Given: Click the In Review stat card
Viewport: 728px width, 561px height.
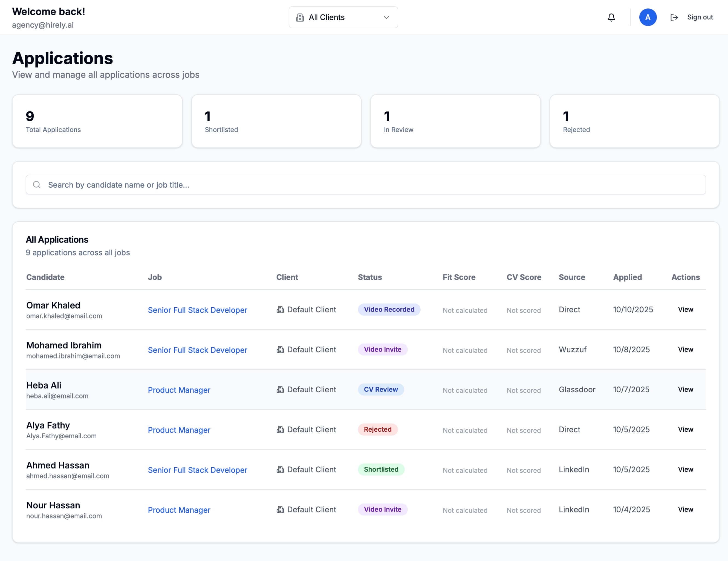Looking at the screenshot, I should coord(455,121).
